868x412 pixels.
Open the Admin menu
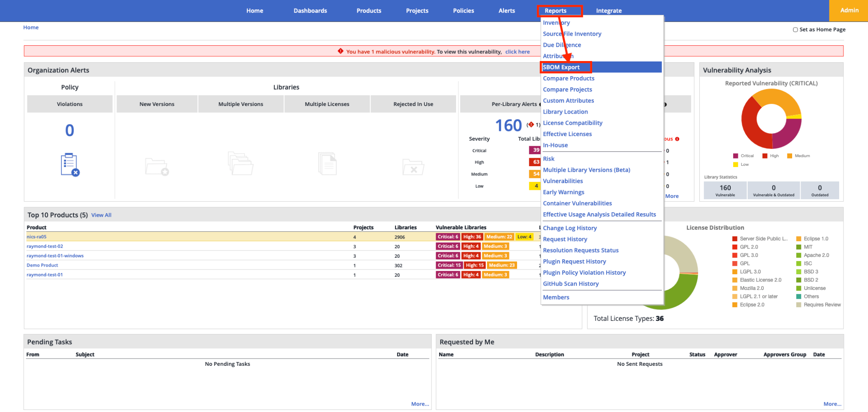pos(849,11)
